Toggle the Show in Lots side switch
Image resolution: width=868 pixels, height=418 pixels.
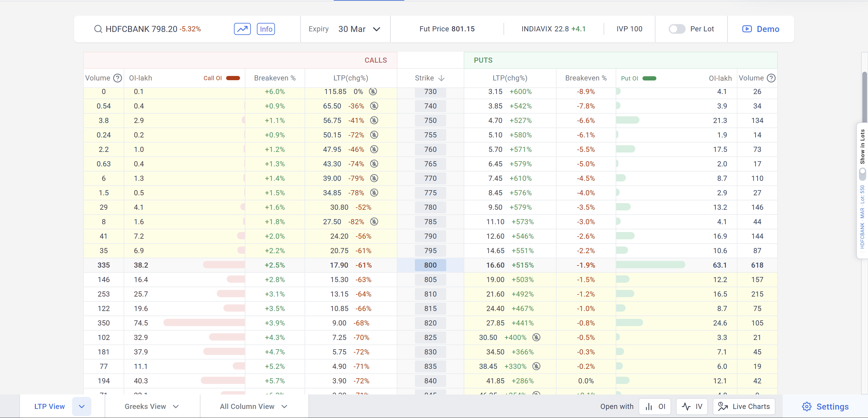(x=862, y=174)
